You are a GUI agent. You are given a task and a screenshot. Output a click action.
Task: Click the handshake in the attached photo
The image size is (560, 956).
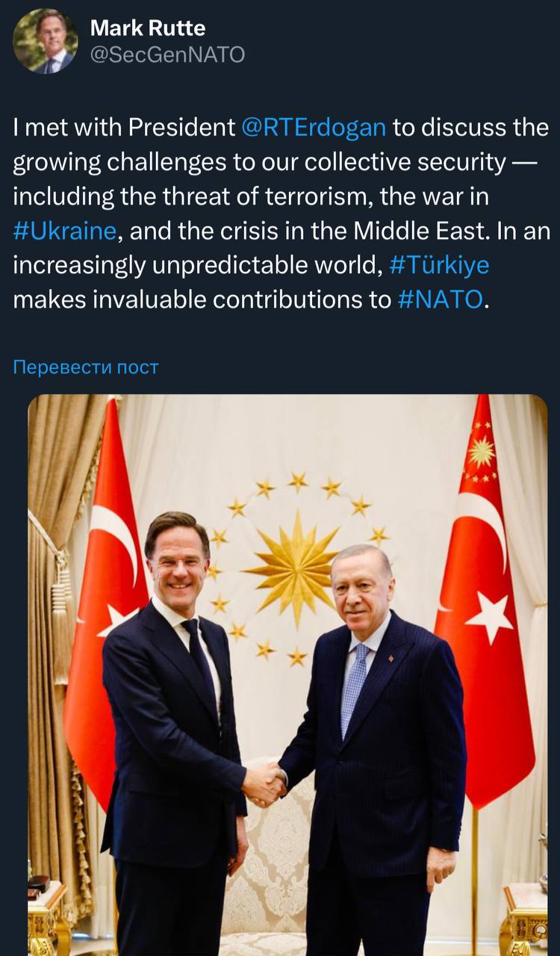[x=265, y=784]
